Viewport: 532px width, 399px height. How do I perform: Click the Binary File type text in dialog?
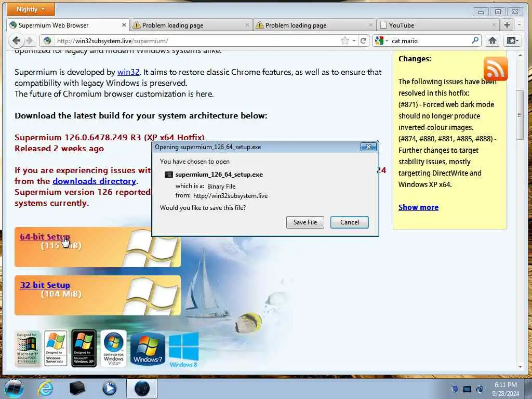(221, 187)
